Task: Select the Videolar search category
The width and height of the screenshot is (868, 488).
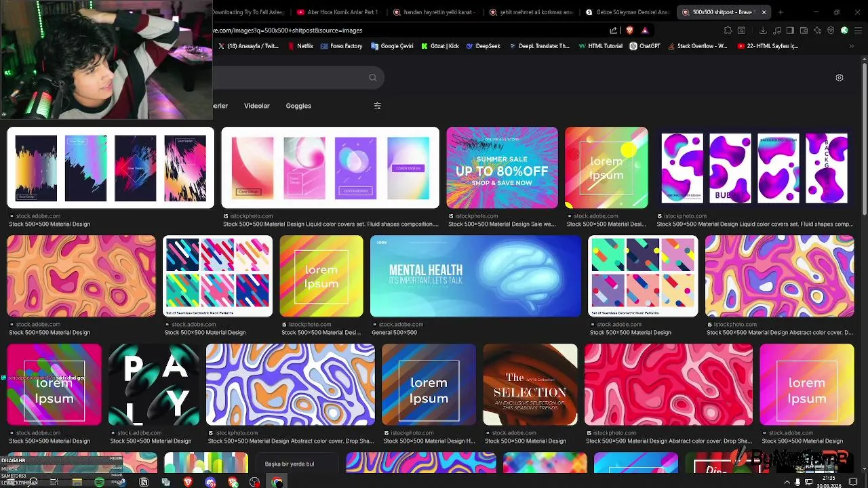Action: (256, 106)
